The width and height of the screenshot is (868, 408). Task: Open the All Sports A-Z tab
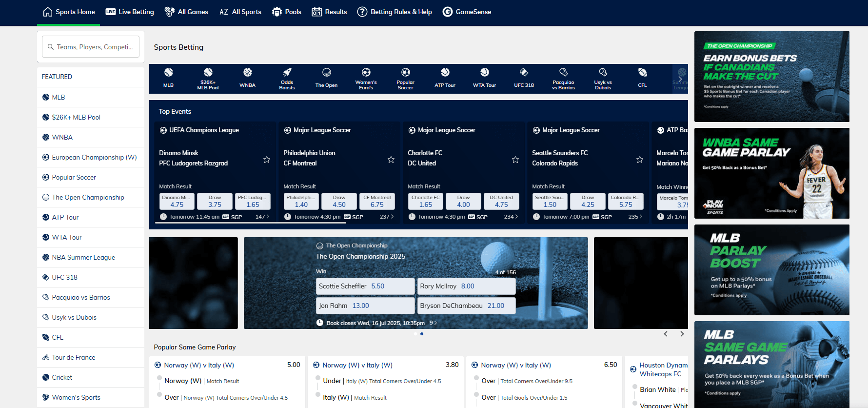(240, 12)
